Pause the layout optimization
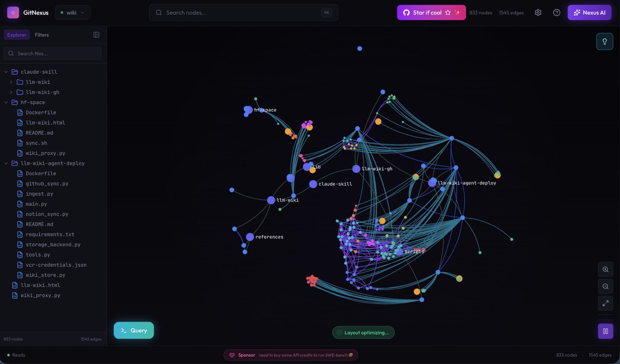The width and height of the screenshot is (620, 364). coord(606,332)
